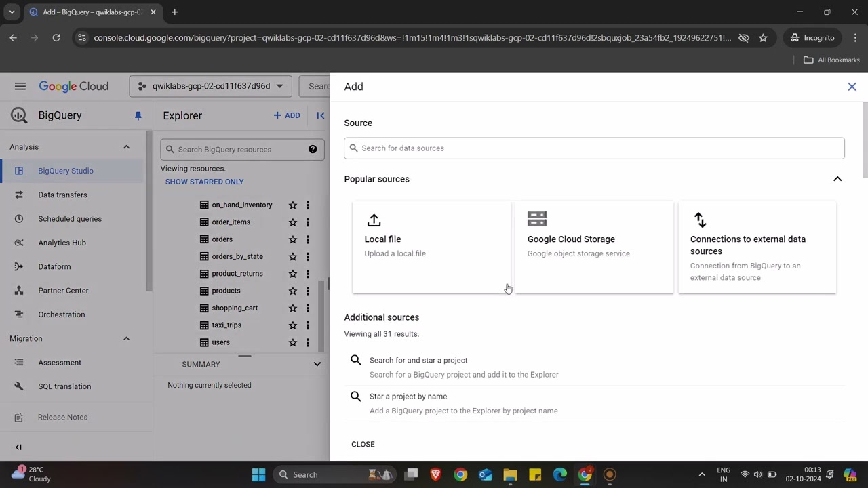Click the summary panel resize handle

245,356
